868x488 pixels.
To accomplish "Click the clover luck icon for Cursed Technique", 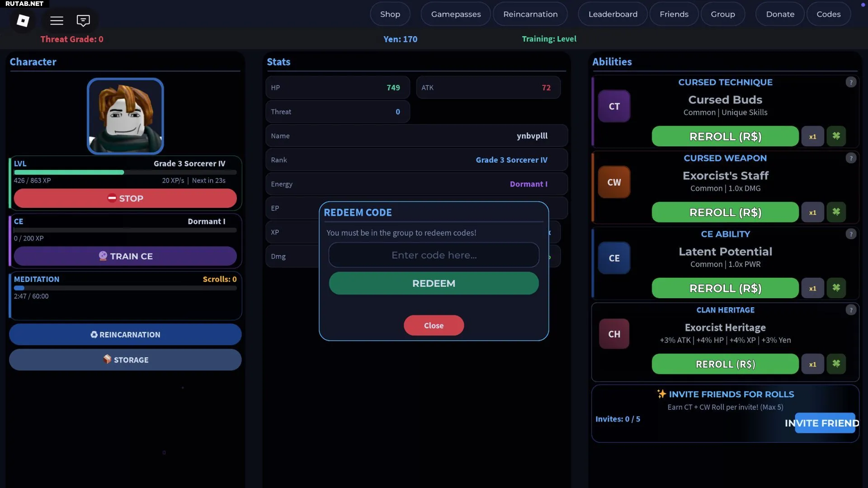I will 836,136.
